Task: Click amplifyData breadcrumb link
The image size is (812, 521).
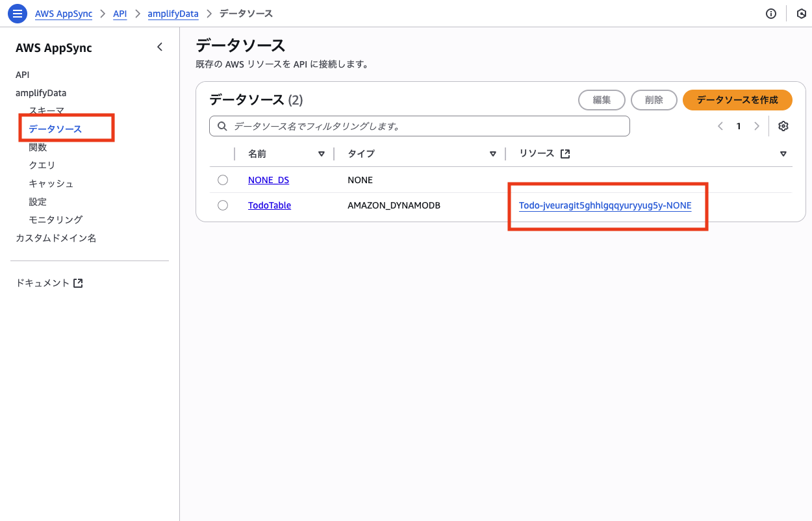Action: tap(173, 14)
